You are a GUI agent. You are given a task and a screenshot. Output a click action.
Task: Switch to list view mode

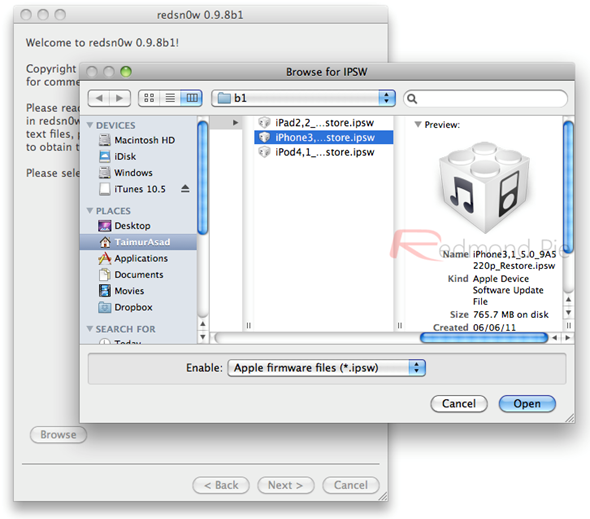pyautogui.click(x=170, y=98)
